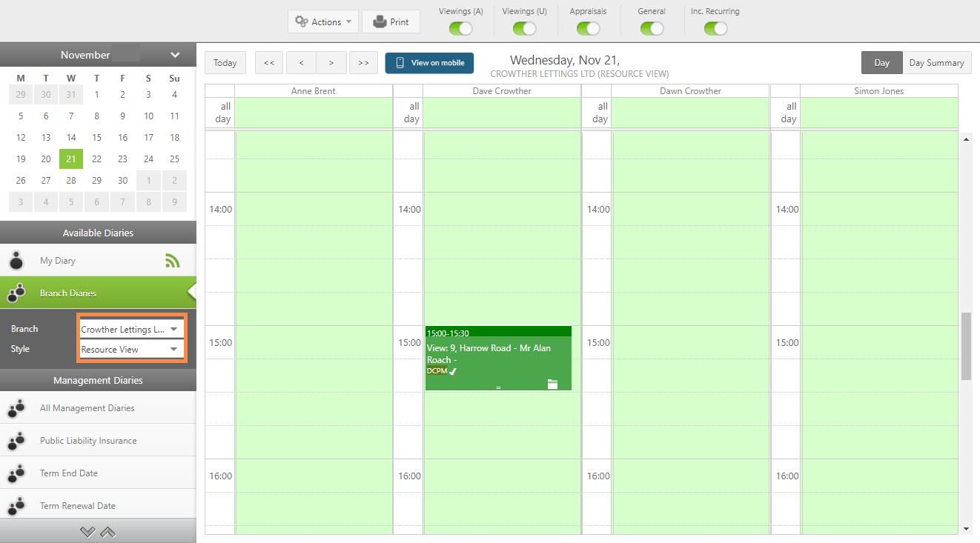Open Term Renewal Date diary
980x543 pixels.
click(98, 506)
